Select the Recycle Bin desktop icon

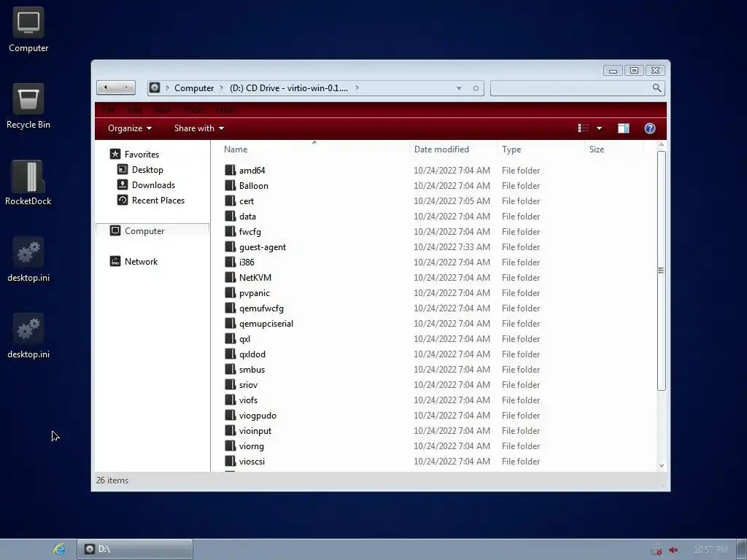click(x=28, y=106)
